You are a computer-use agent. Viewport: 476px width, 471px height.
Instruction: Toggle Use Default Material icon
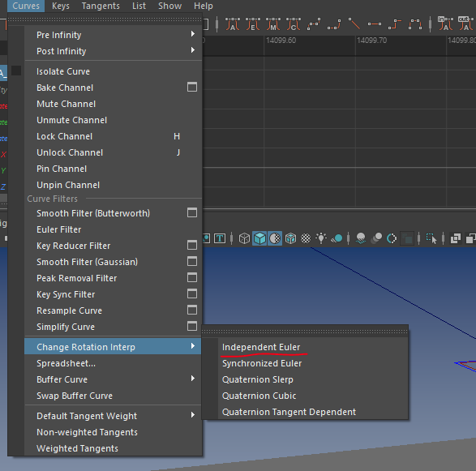pos(275,238)
